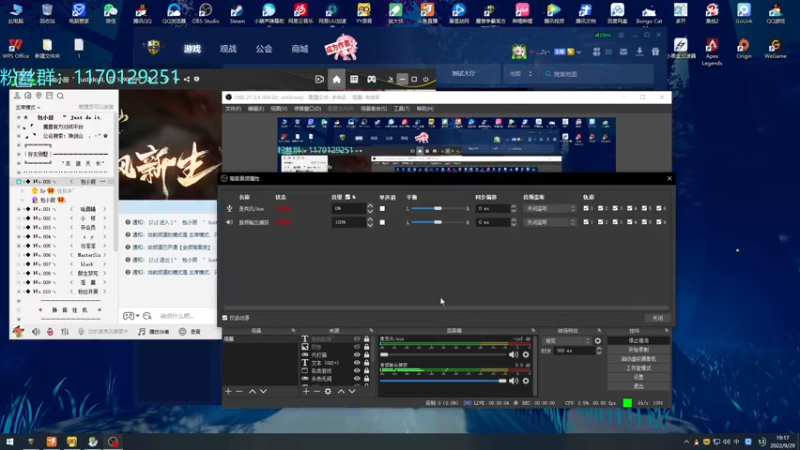Open the 商城 tab in game platform
The width and height of the screenshot is (800, 450).
299,49
